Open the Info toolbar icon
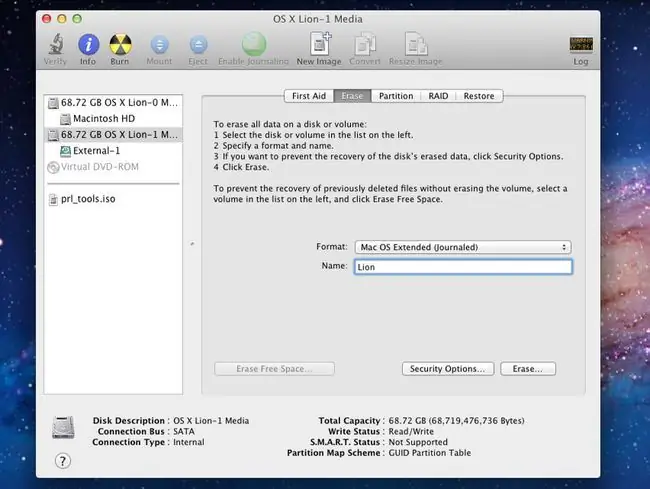Image resolution: width=650 pixels, height=489 pixels. [x=88, y=44]
